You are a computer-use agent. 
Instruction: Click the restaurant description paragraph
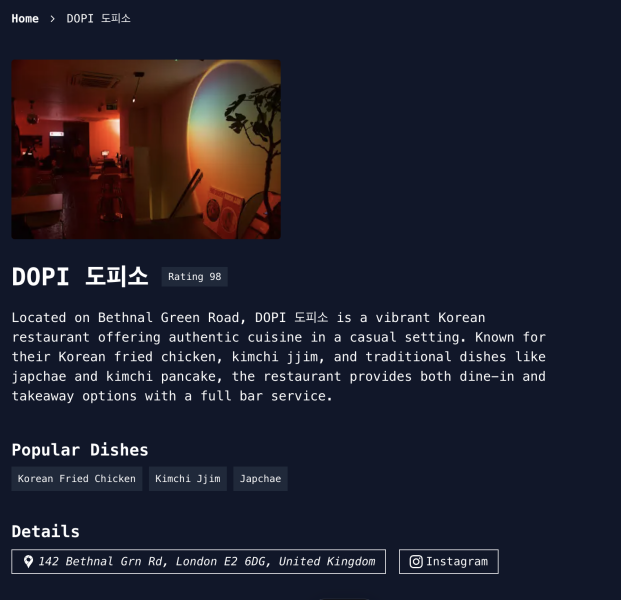tap(279, 356)
